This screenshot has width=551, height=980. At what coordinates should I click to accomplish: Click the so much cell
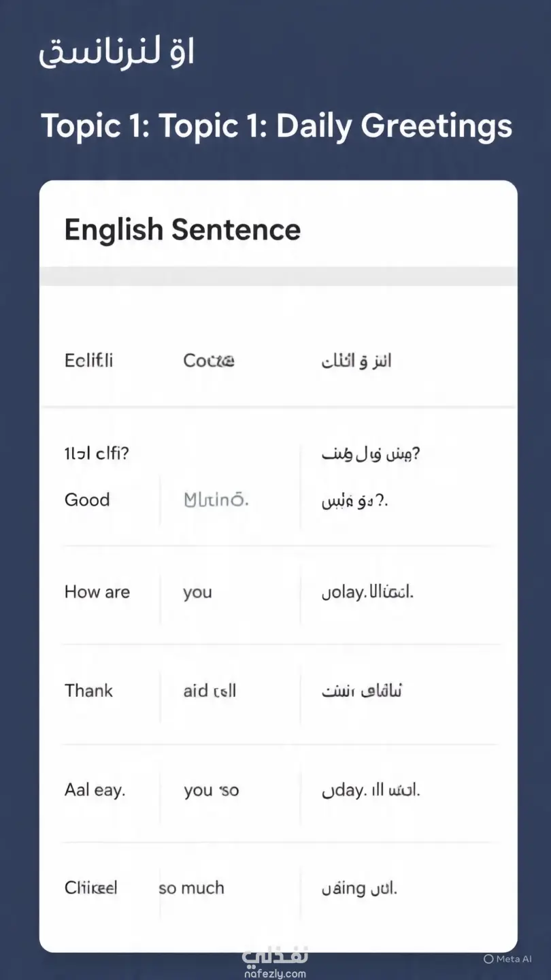pos(191,887)
